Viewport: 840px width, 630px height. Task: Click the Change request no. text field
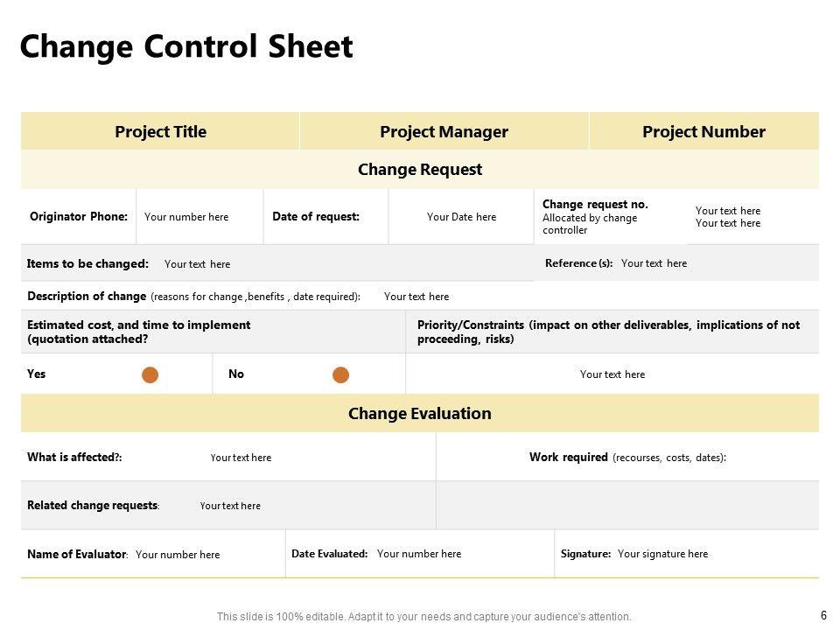tap(728, 217)
